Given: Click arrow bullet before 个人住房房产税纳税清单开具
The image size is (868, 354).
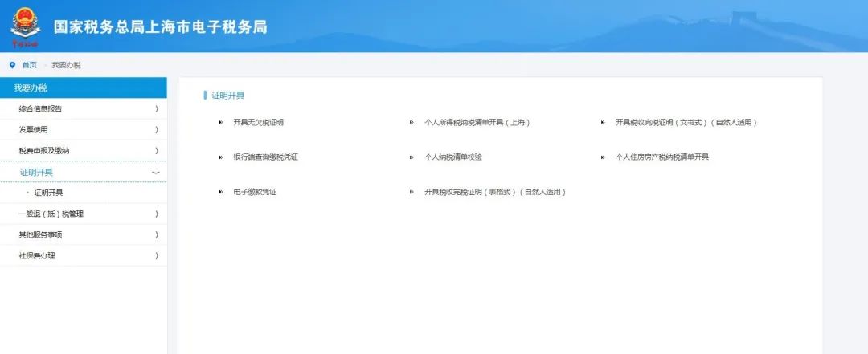Looking at the screenshot, I should (603, 157).
